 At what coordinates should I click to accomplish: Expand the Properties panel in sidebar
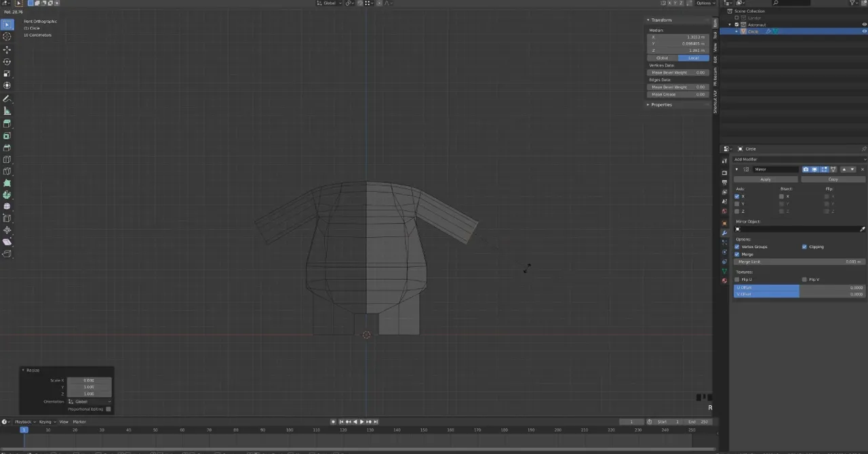648,104
